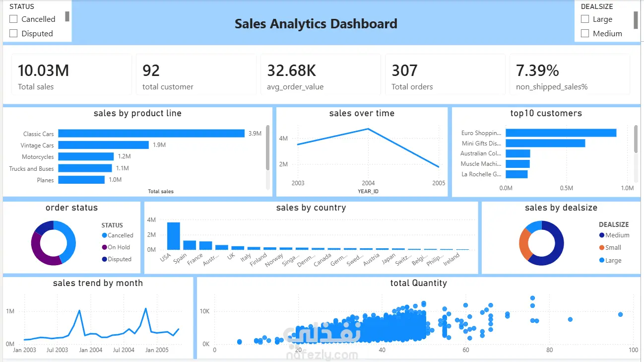
Task: Click the Motorcycles bar
Action: (x=86, y=156)
